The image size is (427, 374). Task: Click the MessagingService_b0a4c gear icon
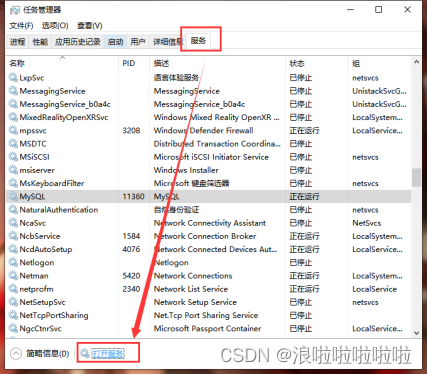coord(13,104)
